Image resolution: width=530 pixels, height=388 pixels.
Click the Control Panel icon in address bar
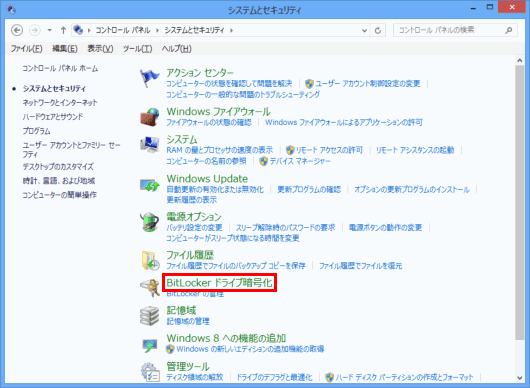[78, 30]
